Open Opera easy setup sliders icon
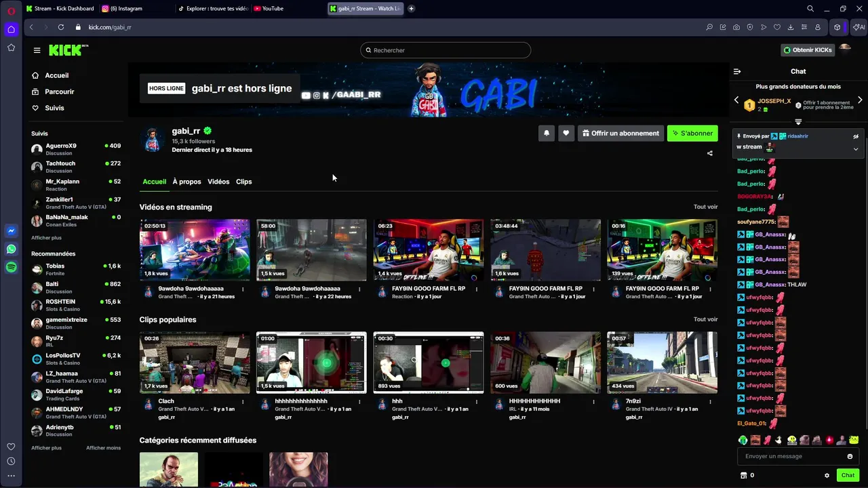The image size is (868, 488). tap(804, 27)
